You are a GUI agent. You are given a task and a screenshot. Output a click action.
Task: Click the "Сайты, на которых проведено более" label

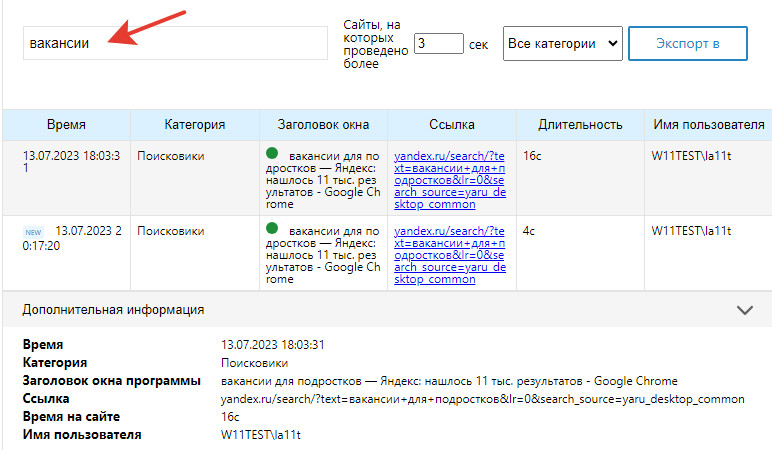click(376, 44)
